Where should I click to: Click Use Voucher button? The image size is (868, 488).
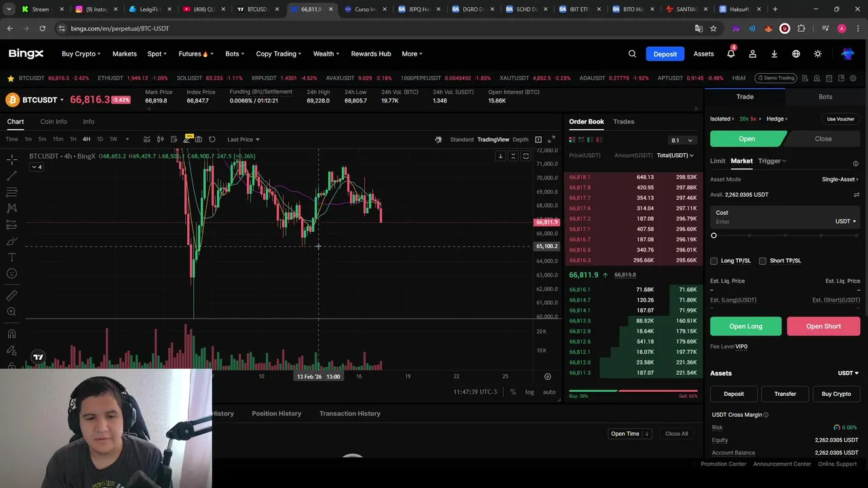point(841,119)
